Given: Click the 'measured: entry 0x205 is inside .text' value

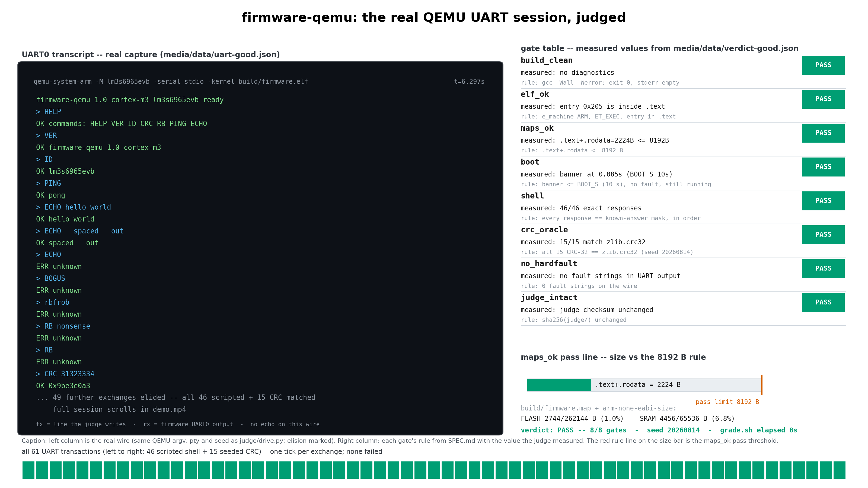Looking at the screenshot, I should pos(593,107).
